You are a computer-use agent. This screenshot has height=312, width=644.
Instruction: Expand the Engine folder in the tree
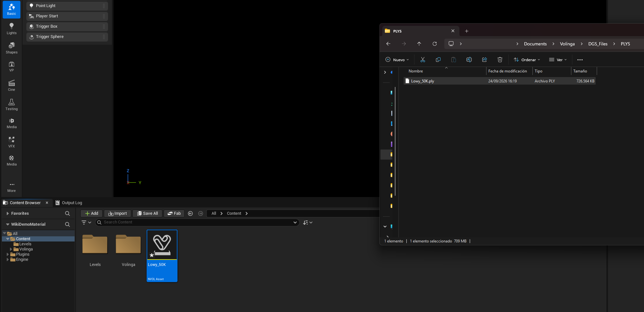(8, 260)
